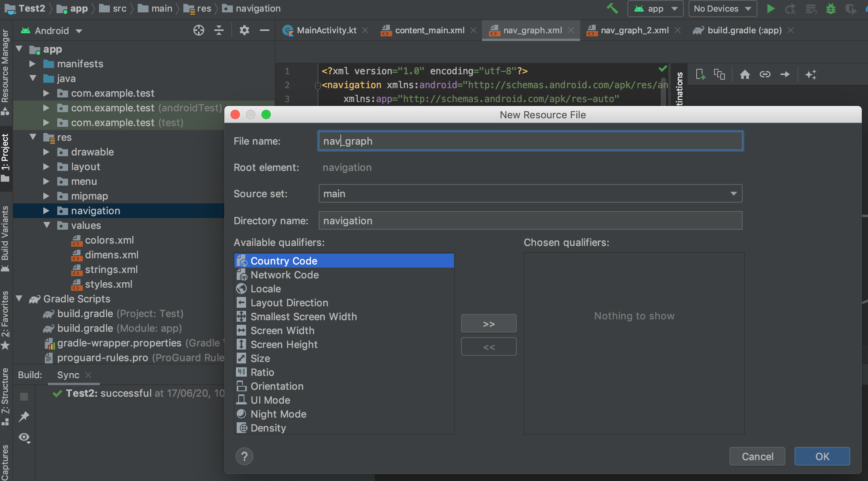Viewport: 868px width, 481px height.
Task: Click the stack trace lines icon in toolbar
Action: [x=811, y=9]
